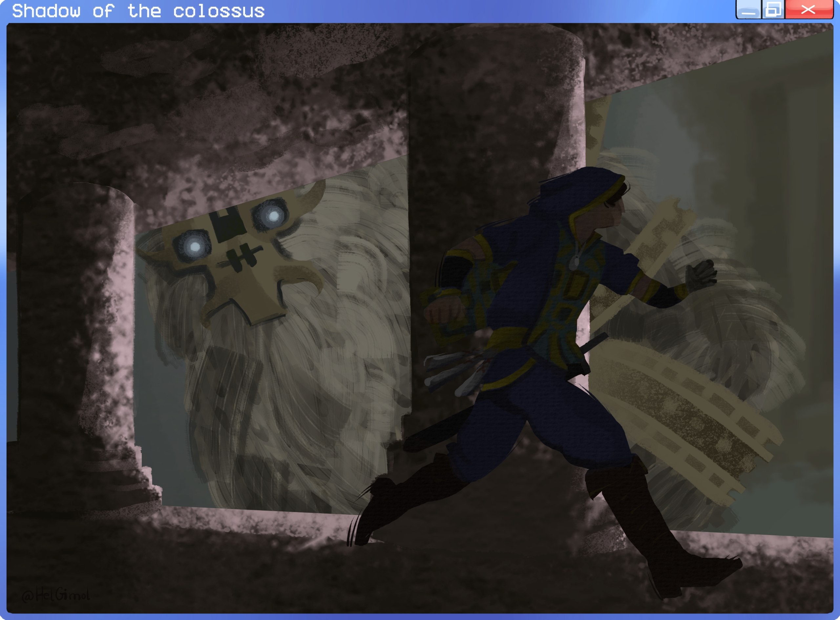Click the "Shadow of the colossus" title text
Screen dimensions: 840x620
tap(138, 11)
